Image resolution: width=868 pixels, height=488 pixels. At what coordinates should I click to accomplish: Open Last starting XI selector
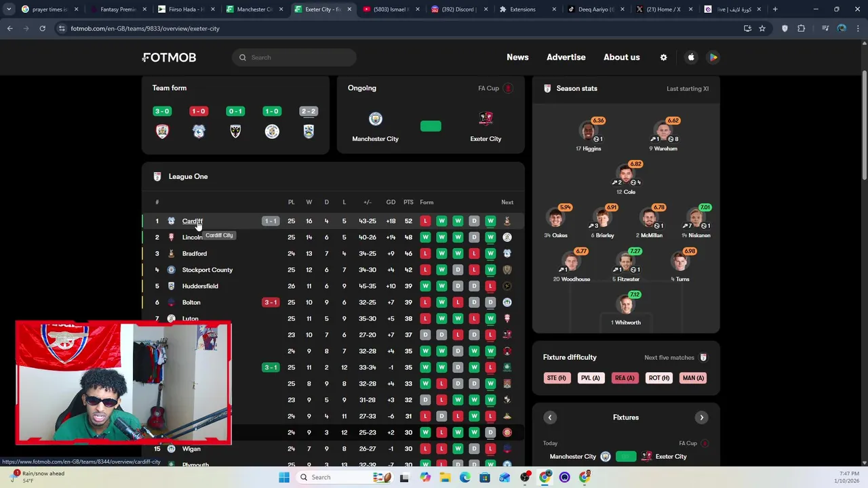[688, 89]
